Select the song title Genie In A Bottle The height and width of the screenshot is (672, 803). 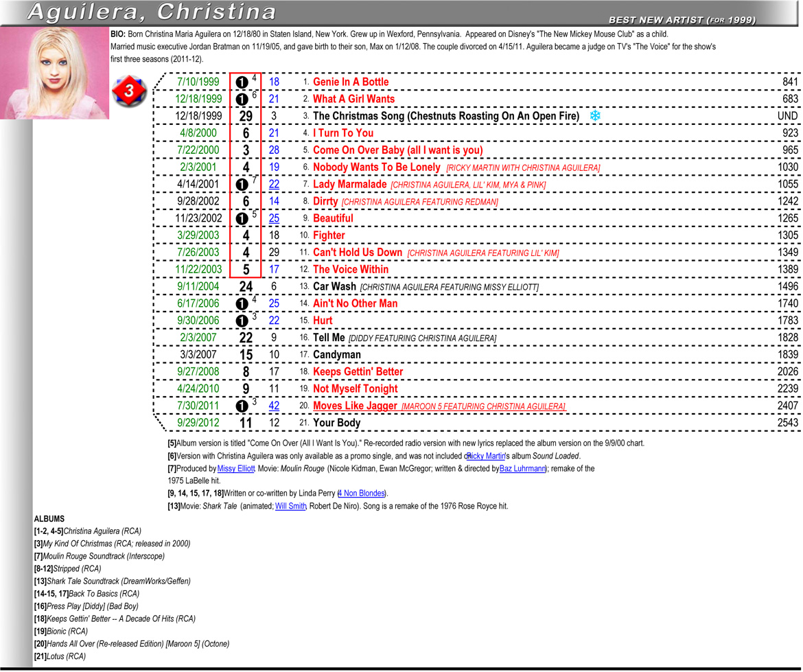coord(351,82)
